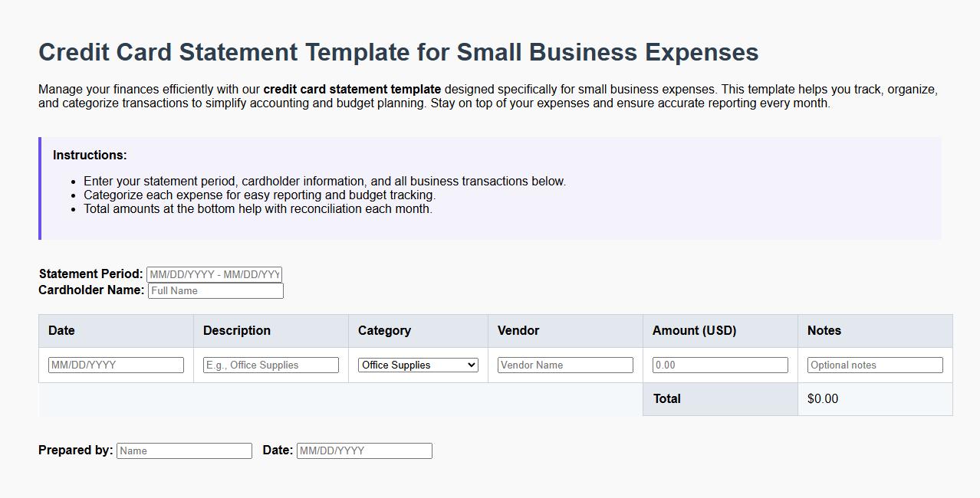Click the page title heading
This screenshot has width=980, height=498.
click(398, 52)
